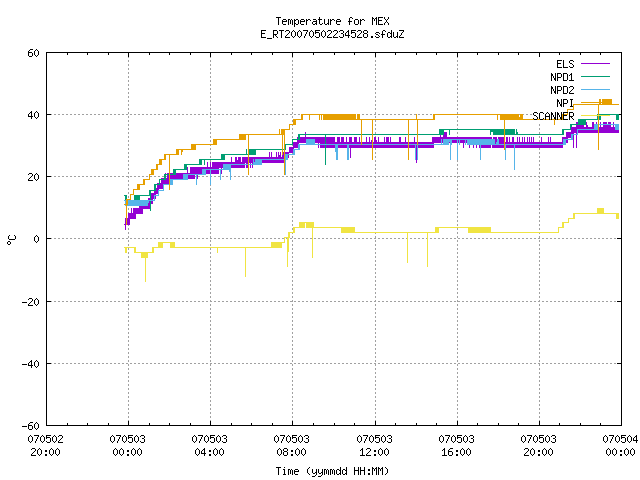
Task: Click the NPD2 legend label
Action: [x=562, y=90]
